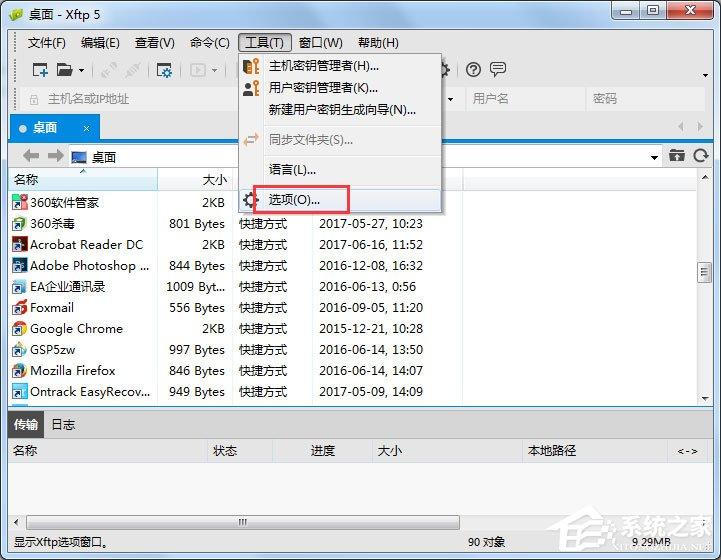The image size is (721, 560).
Task: Click the Acrobat Reader DC icon
Action: coord(19,245)
